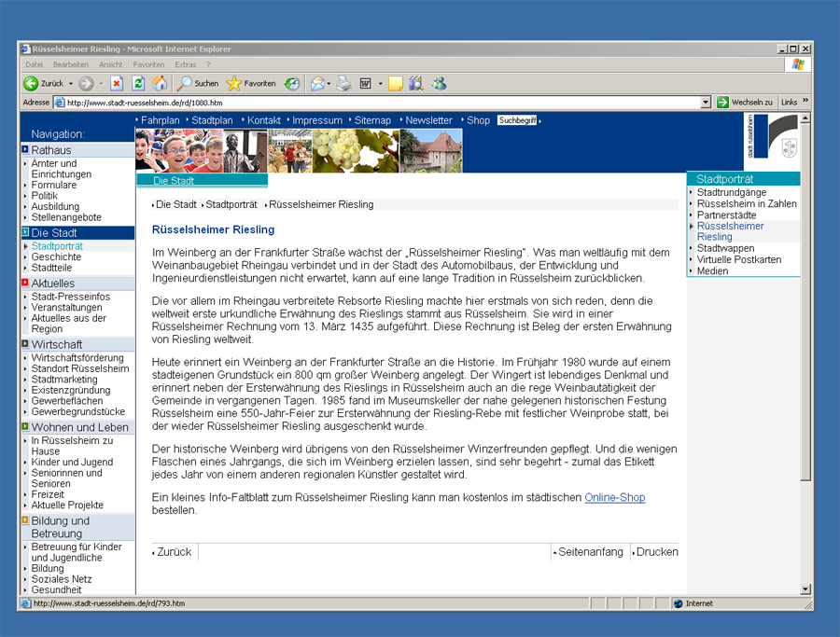
Task: Open the Extras menu
Action: tap(186, 64)
